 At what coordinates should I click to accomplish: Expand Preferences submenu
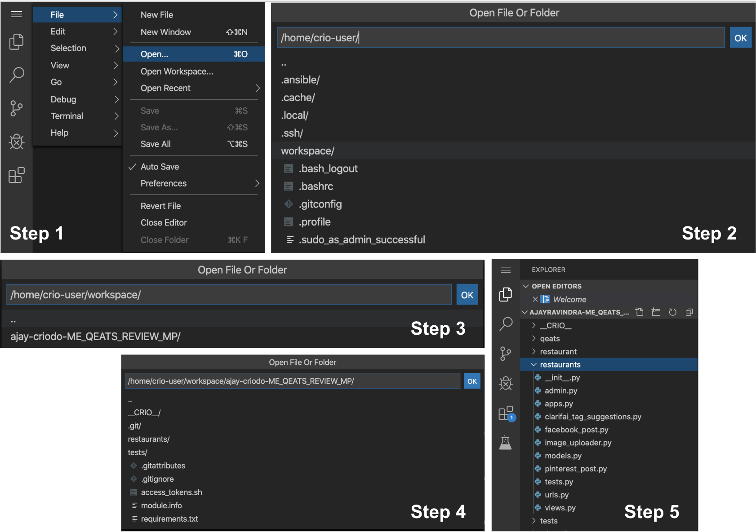coord(194,183)
